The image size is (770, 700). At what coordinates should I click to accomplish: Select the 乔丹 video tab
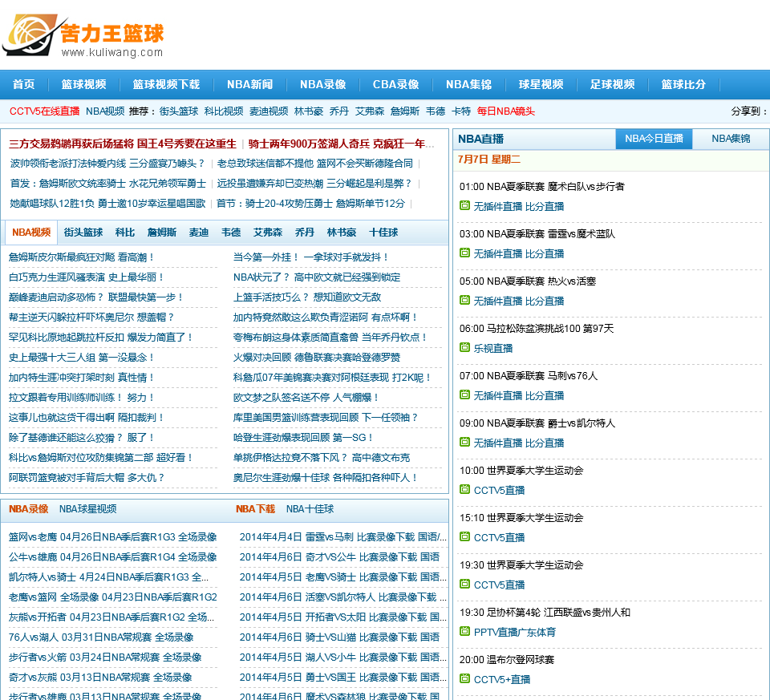pos(305,233)
